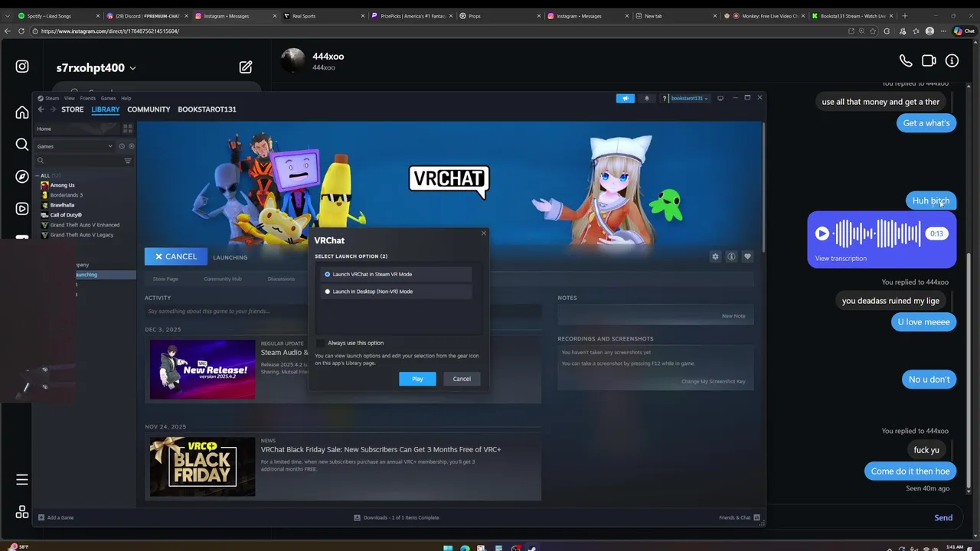Seek within voice message waveform
The height and width of the screenshot is (551, 980).
click(877, 233)
